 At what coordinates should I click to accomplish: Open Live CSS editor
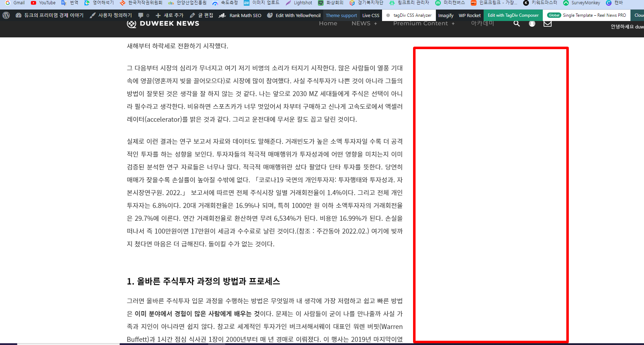point(371,15)
